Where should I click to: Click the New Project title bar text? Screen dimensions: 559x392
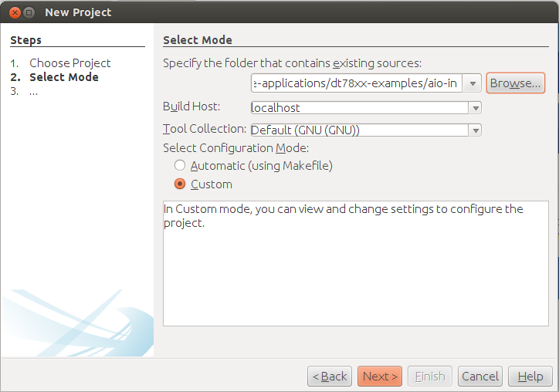coord(78,12)
